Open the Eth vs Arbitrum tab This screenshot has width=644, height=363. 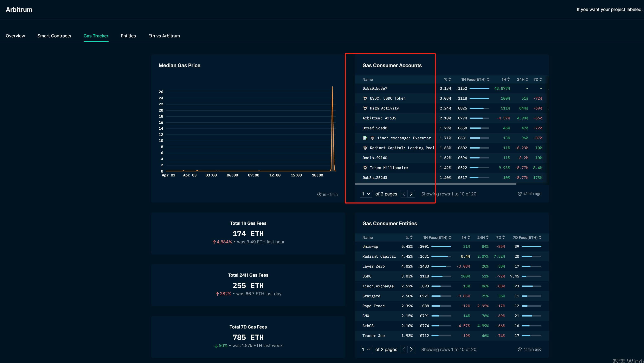[164, 36]
